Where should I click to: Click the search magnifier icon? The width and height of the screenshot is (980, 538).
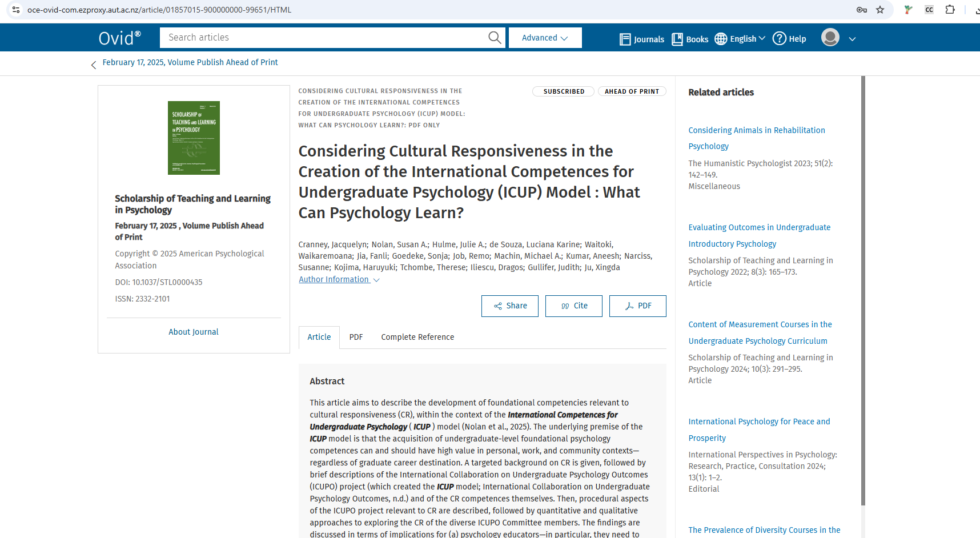(495, 38)
